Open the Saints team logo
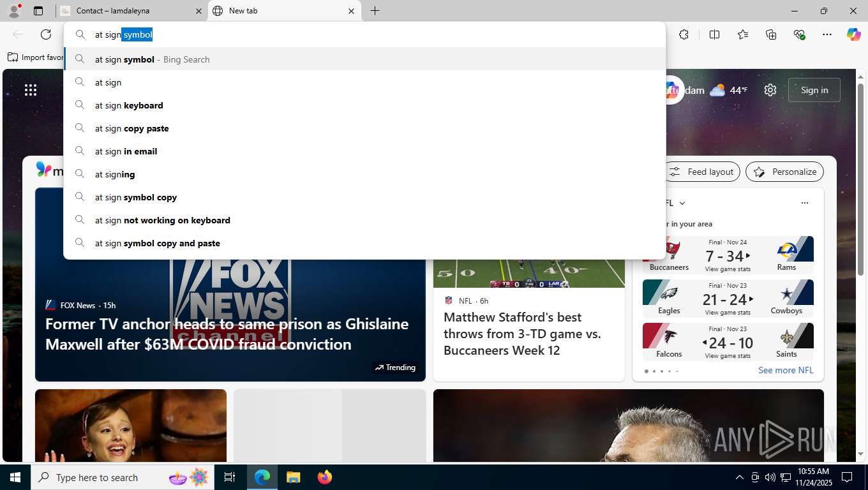 click(787, 338)
